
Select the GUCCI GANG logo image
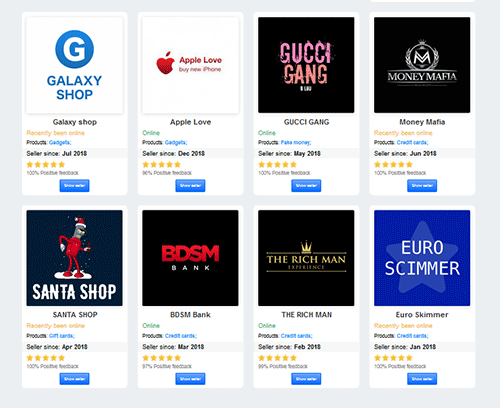pyautogui.click(x=306, y=65)
